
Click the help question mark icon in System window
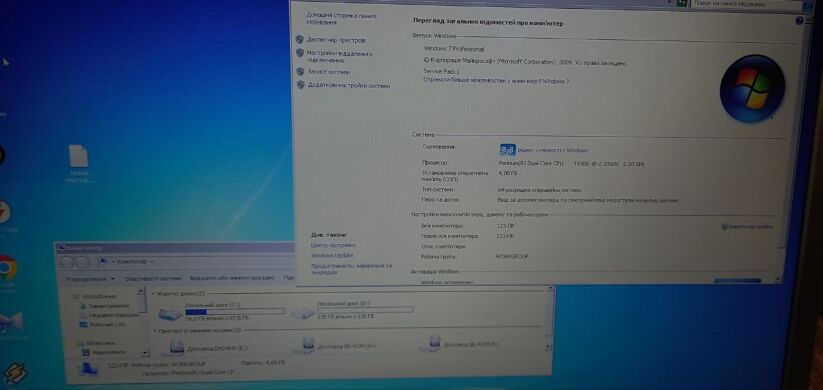pyautogui.click(x=799, y=20)
